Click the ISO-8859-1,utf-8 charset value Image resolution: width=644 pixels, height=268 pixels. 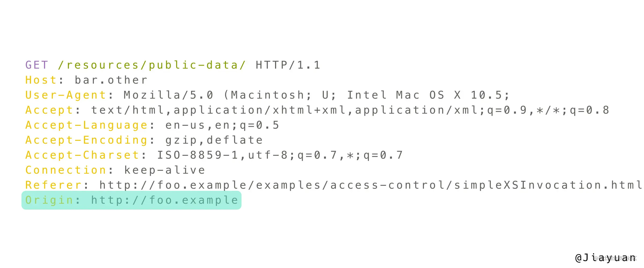[280, 155]
